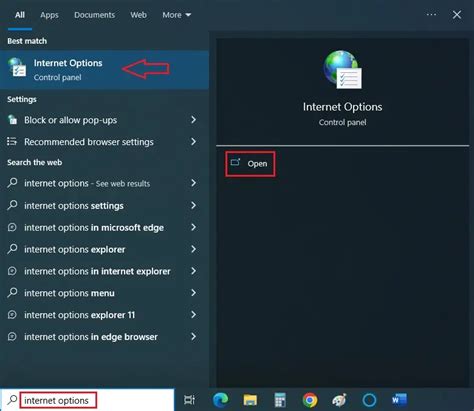Select the Internet Options best match result
Screen dimensions: 474x411
tap(104, 70)
